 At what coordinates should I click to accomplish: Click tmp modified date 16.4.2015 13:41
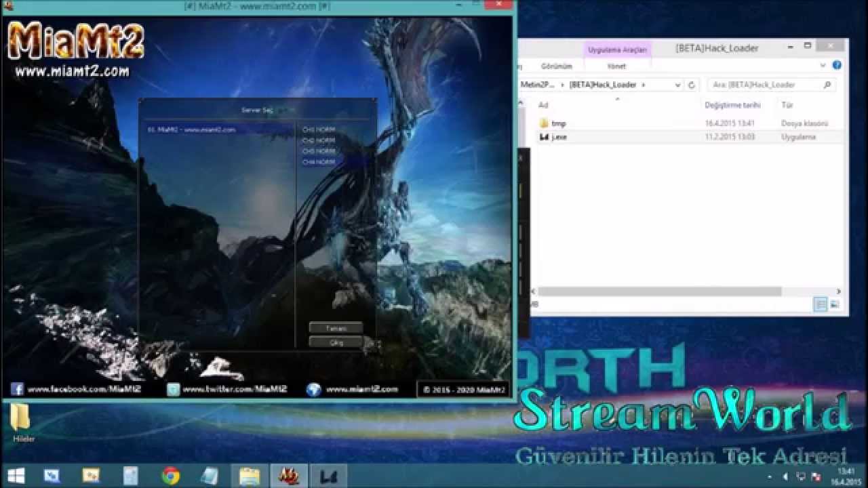(729, 123)
